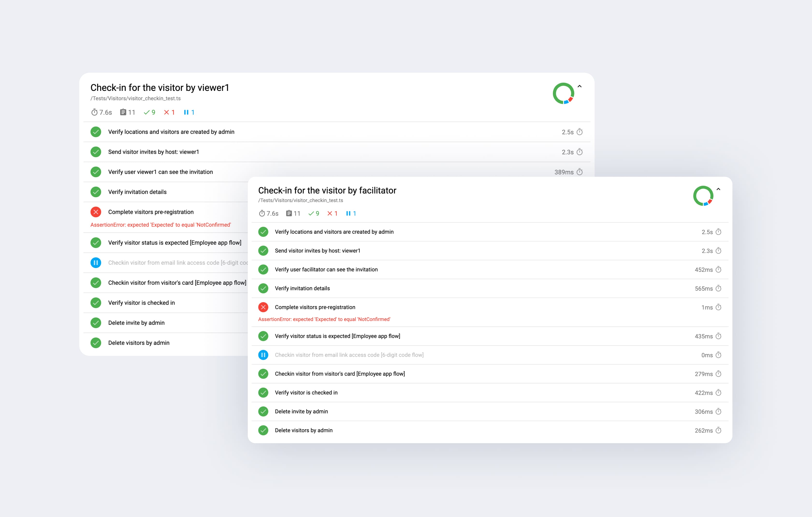Select the 'Check-in for the visitor by viewer1' title
This screenshot has width=812, height=517.
[x=159, y=88]
